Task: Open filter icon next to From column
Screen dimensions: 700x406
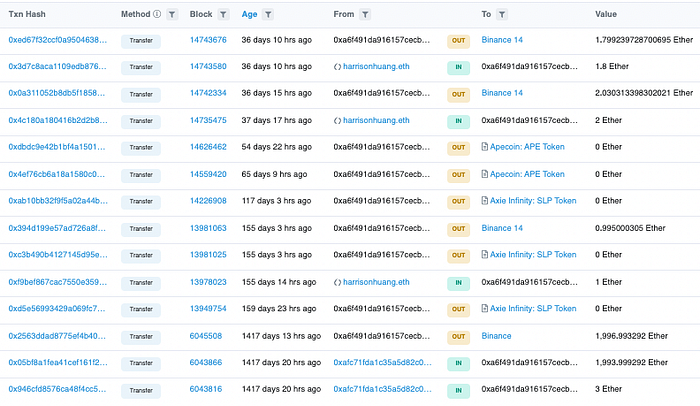Action: [x=365, y=14]
